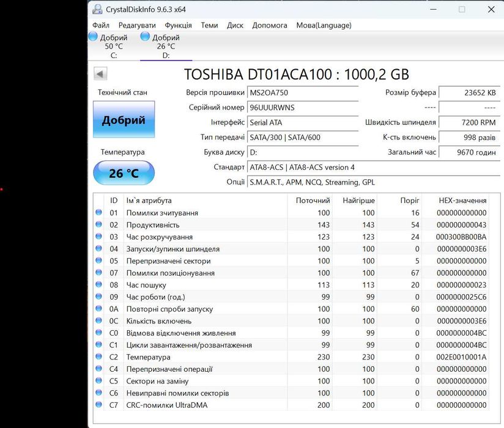
Task: Click the status dot beside Температура attribute C2
Action: click(x=98, y=357)
